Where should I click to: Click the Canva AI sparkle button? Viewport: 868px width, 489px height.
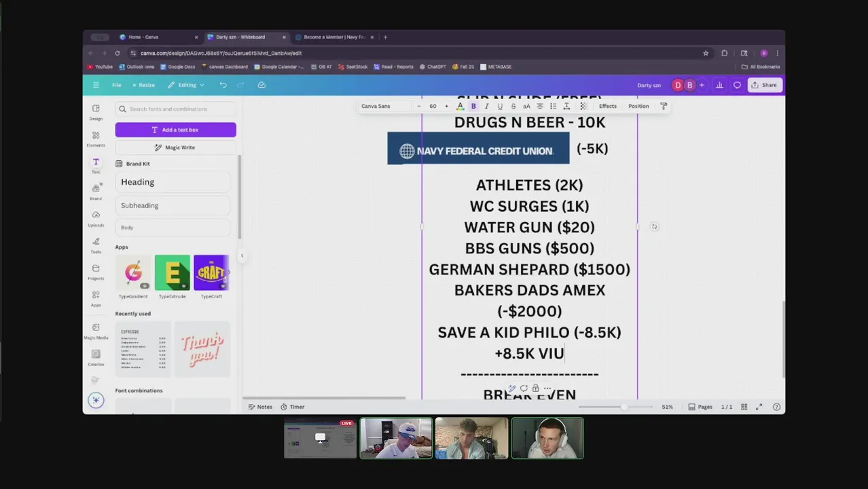(96, 400)
